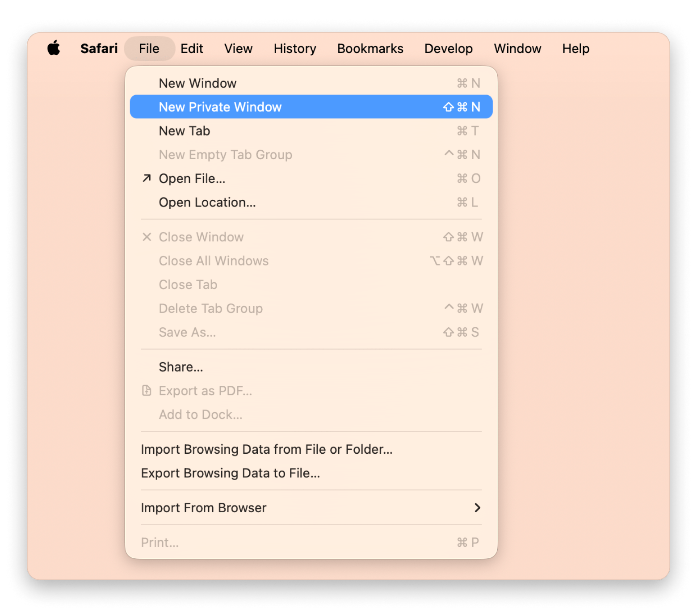Open a New Tab
Screen dimensions: 697x616
tap(184, 131)
